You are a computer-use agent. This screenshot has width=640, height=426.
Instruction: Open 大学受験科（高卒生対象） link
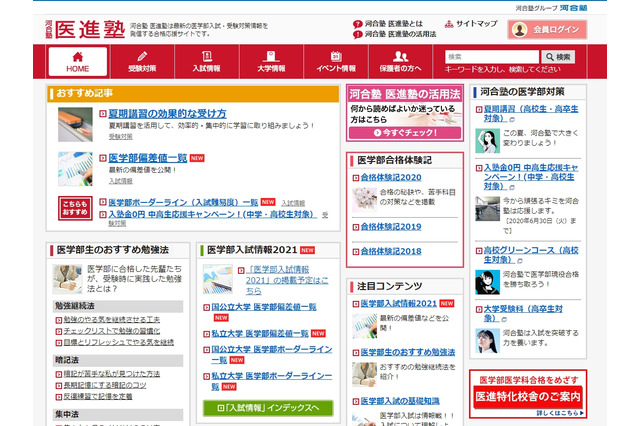tap(523, 313)
